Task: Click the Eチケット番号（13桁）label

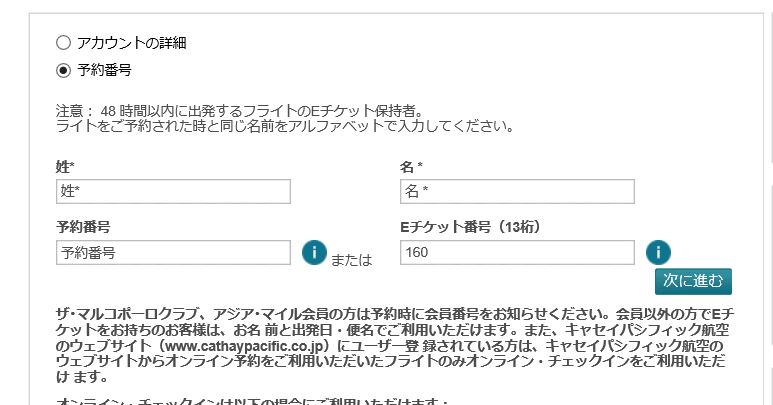Action: (470, 227)
